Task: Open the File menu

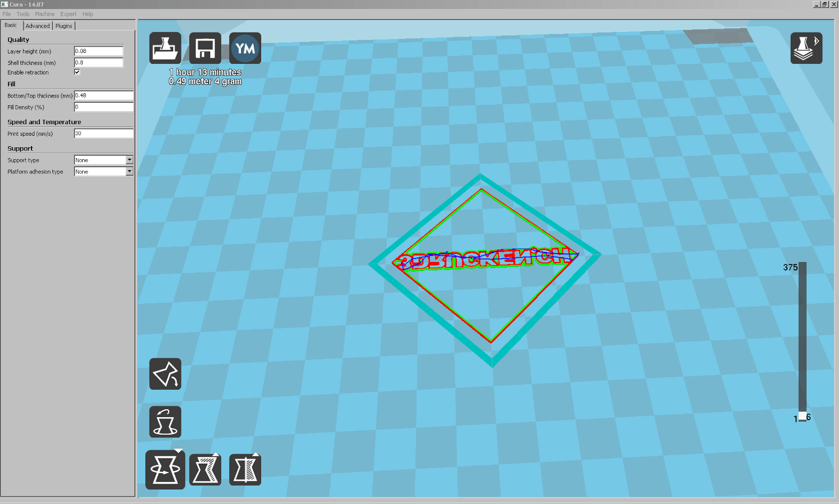Action: pos(7,14)
